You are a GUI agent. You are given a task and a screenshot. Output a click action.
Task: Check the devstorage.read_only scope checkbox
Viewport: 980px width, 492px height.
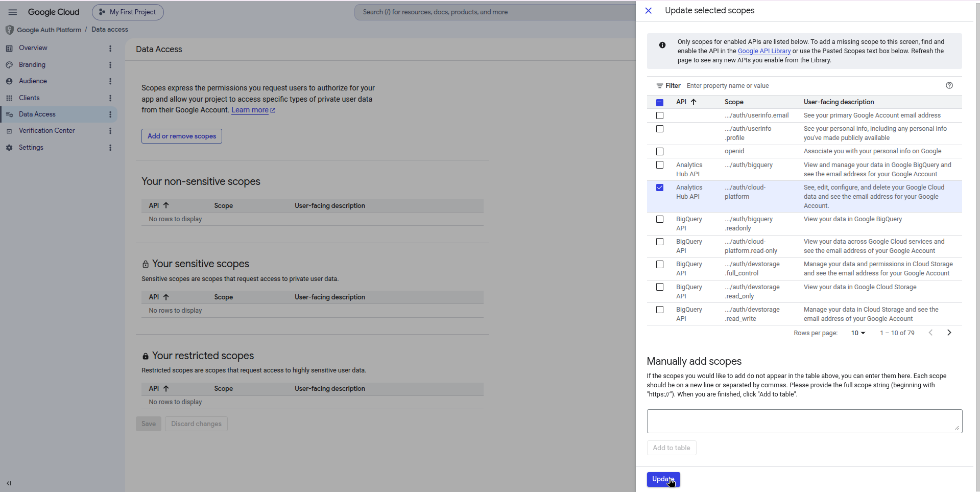pos(660,287)
